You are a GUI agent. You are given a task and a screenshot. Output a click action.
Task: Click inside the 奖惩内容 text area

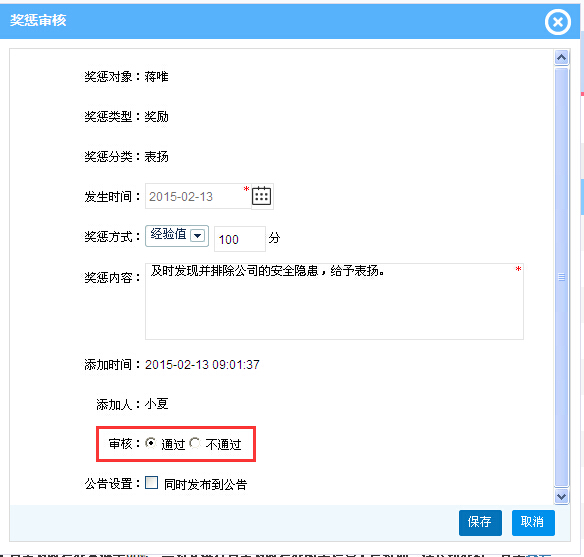334,302
